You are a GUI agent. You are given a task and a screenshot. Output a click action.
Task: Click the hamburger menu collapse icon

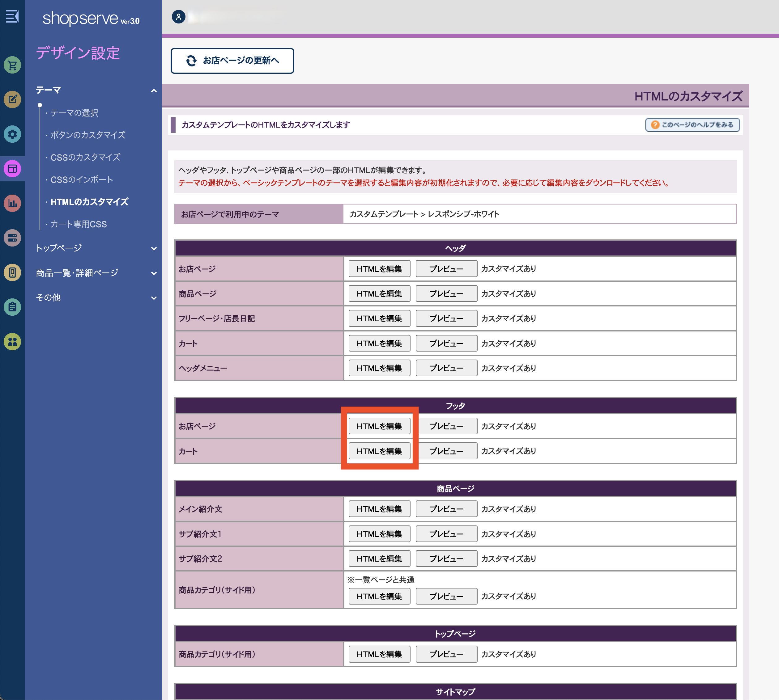12,16
